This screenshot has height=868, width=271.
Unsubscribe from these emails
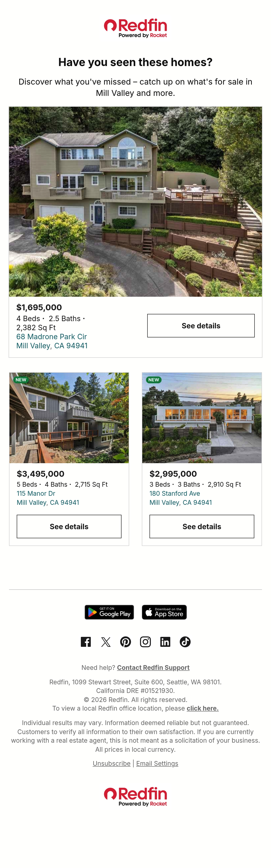[111, 763]
